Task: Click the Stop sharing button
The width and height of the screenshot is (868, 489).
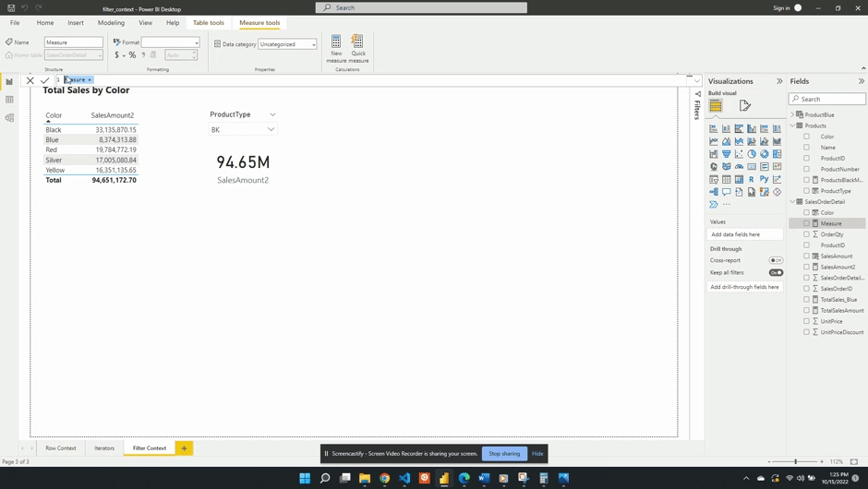Action: coord(504,453)
